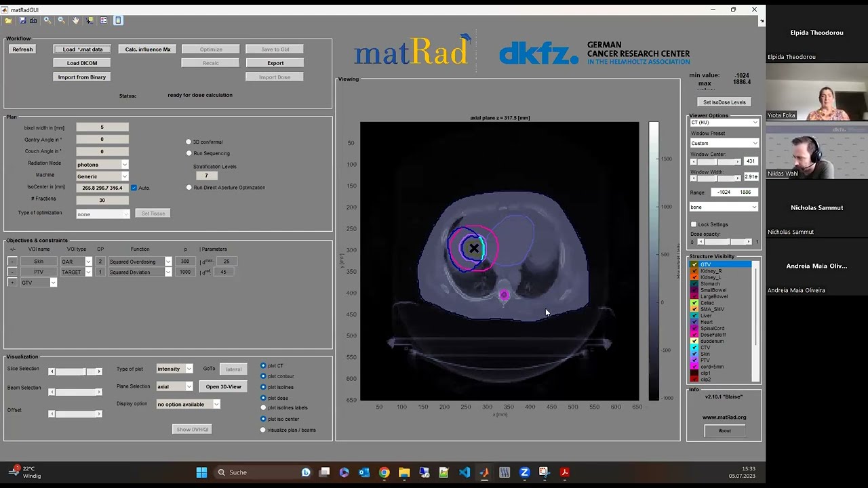Click the Load *.mat data button
This screenshot has width=868, height=488.
tap(82, 49)
